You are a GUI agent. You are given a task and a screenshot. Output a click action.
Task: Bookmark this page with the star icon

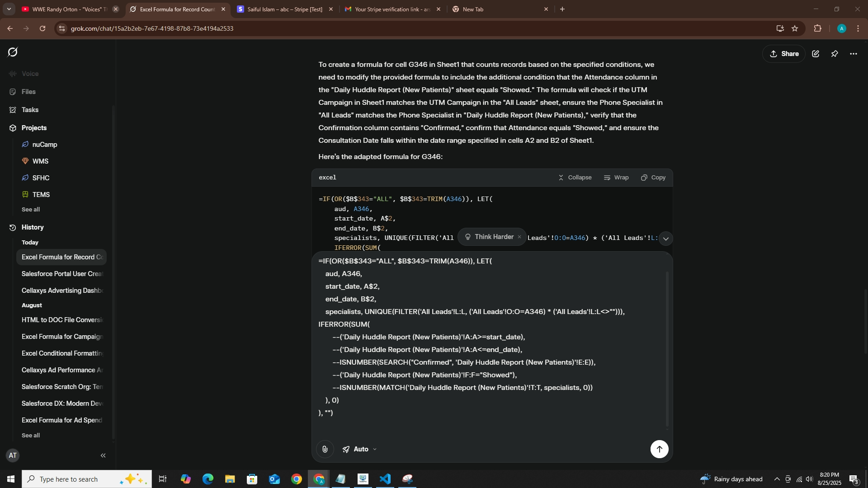[795, 28]
